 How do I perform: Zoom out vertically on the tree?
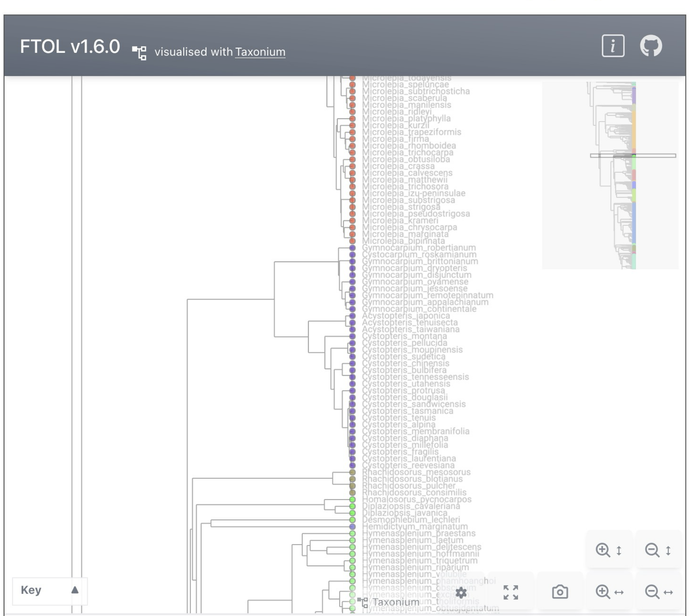click(x=658, y=550)
